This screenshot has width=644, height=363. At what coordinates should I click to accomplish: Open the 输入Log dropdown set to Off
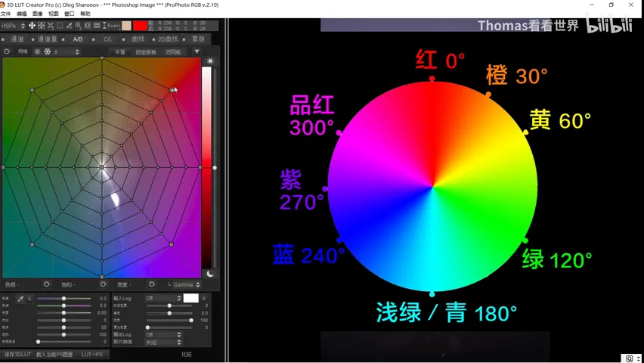163,298
